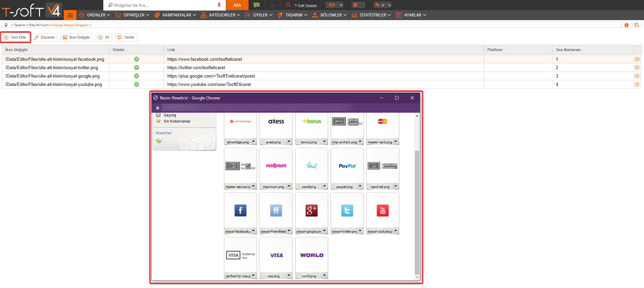Click the Yenile button
Screen dimensions: 644x288
(x=126, y=37)
